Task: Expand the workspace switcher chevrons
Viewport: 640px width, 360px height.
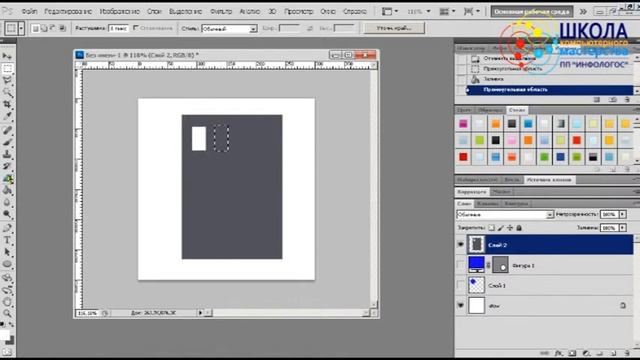Action: (583, 11)
